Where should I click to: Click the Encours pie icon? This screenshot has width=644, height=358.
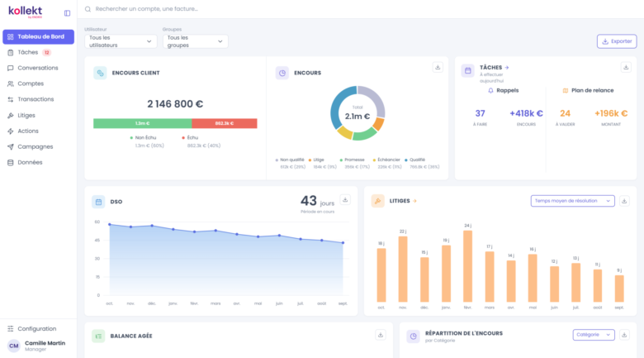tap(282, 73)
